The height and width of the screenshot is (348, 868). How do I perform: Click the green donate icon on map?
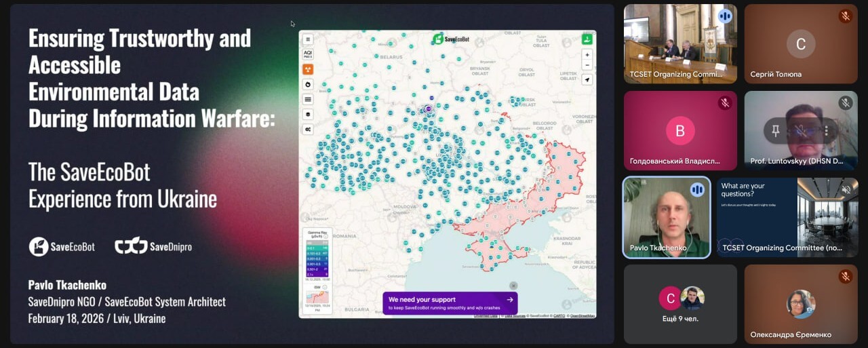(587, 39)
